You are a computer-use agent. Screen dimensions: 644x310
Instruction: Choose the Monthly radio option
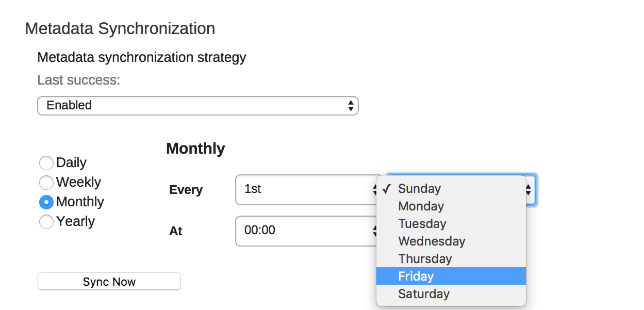click(x=46, y=202)
